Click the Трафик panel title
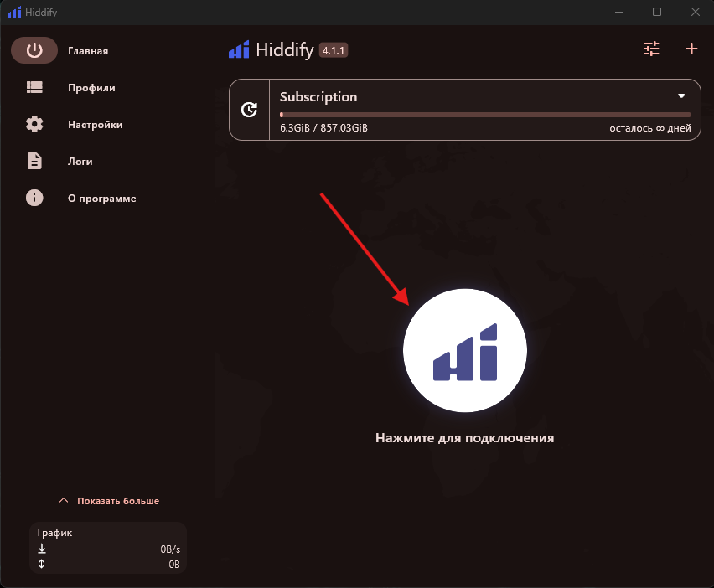Screen dimensions: 714x588 [54, 533]
